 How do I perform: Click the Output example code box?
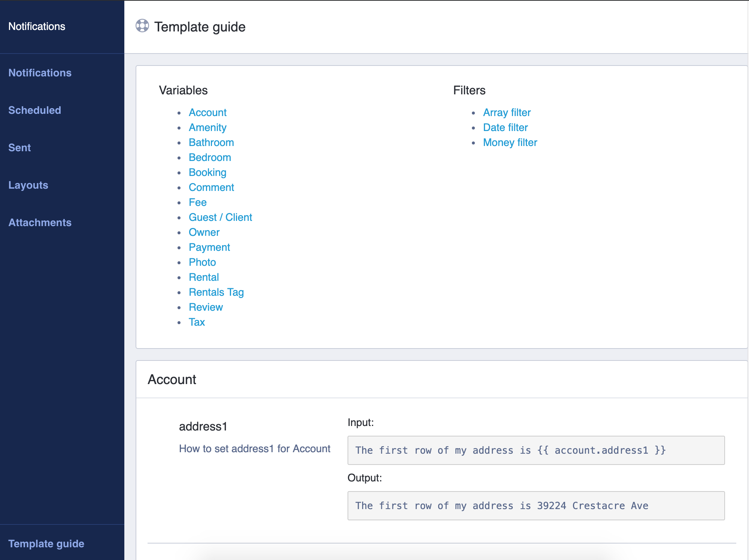pos(536,506)
